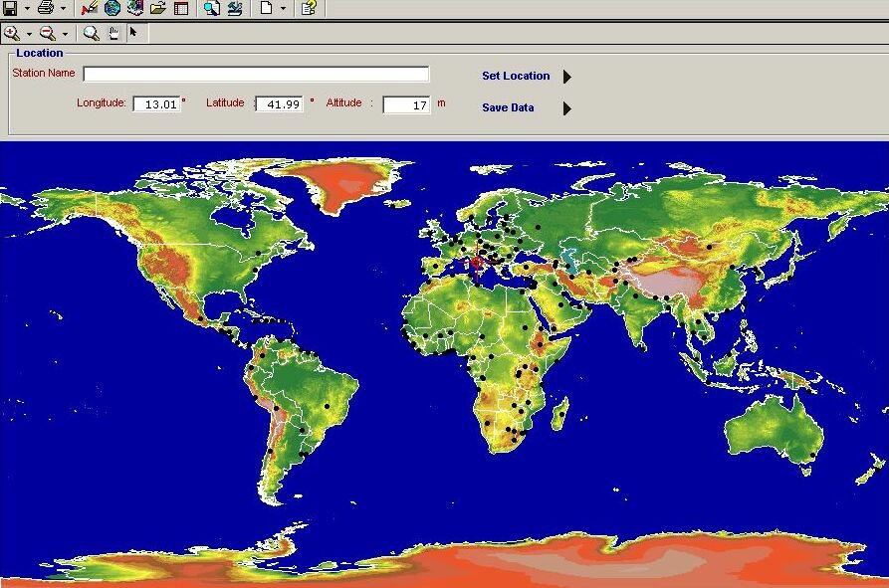The height and width of the screenshot is (588, 889).
Task: Open the new document dropdown arrow
Action: pos(282,10)
